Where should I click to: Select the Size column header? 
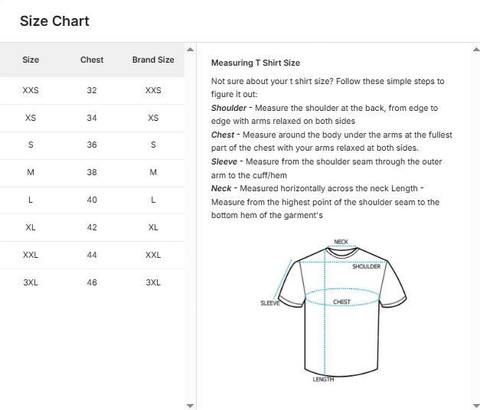[31, 60]
